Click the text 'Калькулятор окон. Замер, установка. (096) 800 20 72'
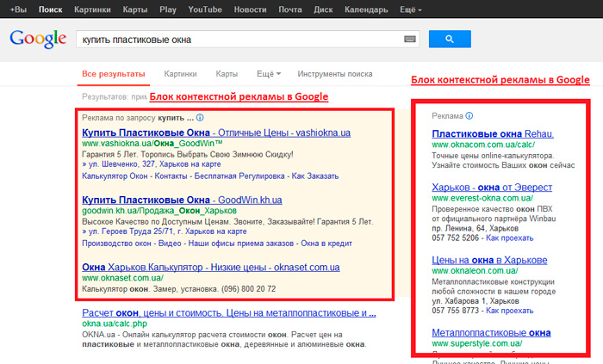 pos(179,289)
